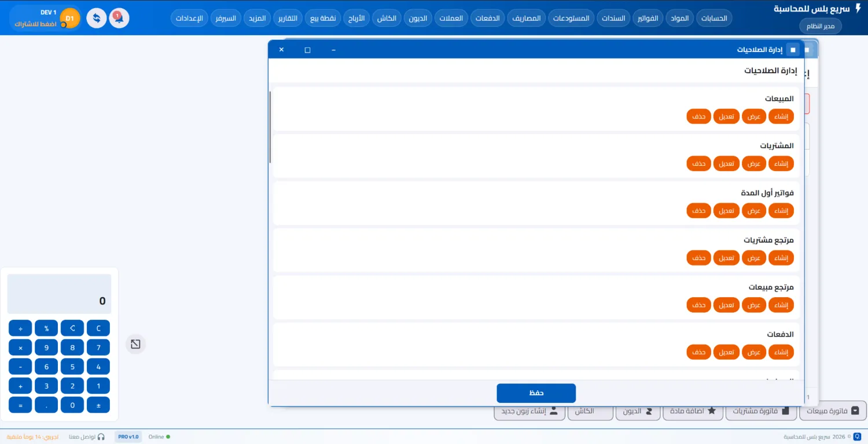This screenshot has height=444, width=868.
Task: Click اضغط للاشتراك subscription link
Action: tap(36, 24)
